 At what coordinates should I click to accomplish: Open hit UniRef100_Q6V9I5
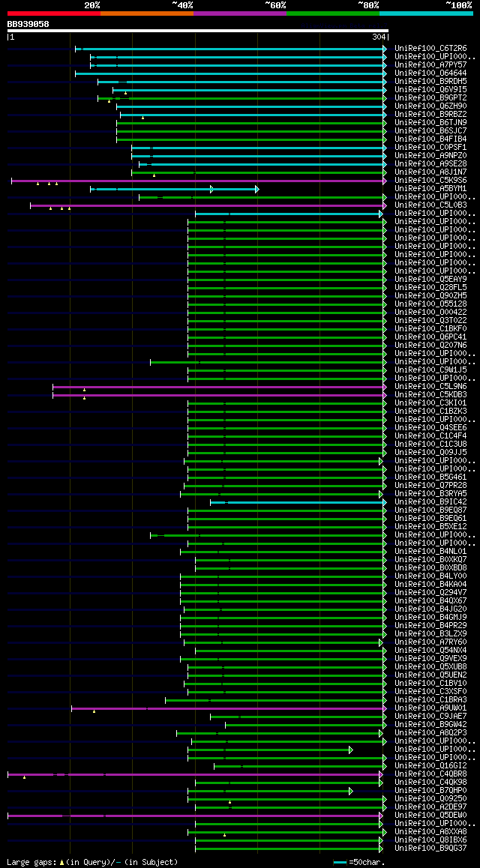click(x=430, y=90)
